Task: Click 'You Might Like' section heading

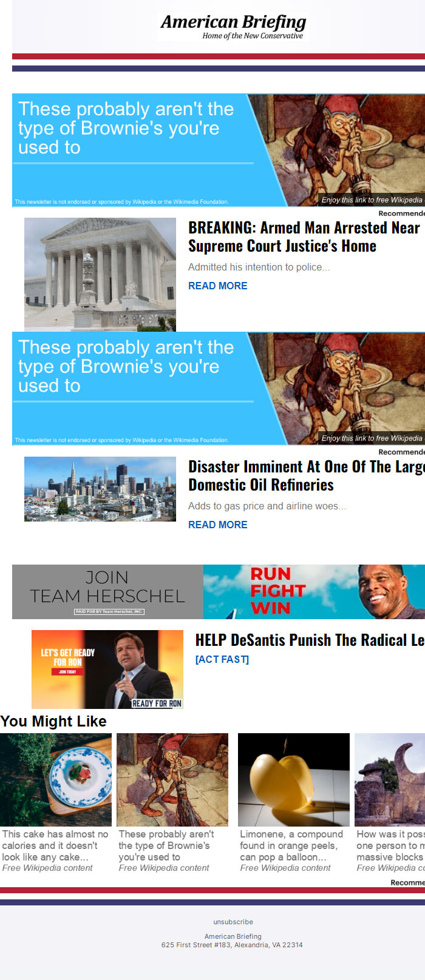Action: click(53, 721)
